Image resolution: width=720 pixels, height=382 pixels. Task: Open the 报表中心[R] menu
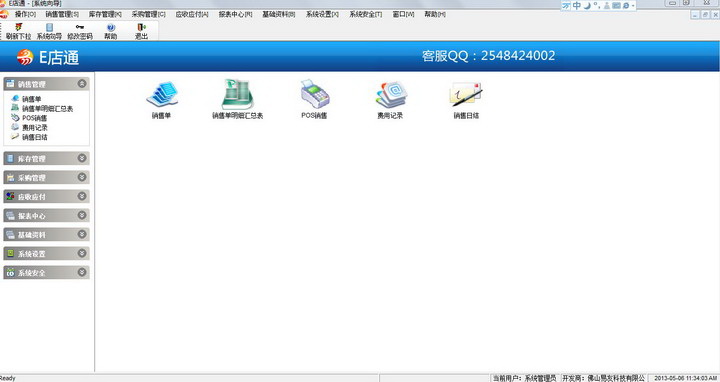tap(235, 14)
